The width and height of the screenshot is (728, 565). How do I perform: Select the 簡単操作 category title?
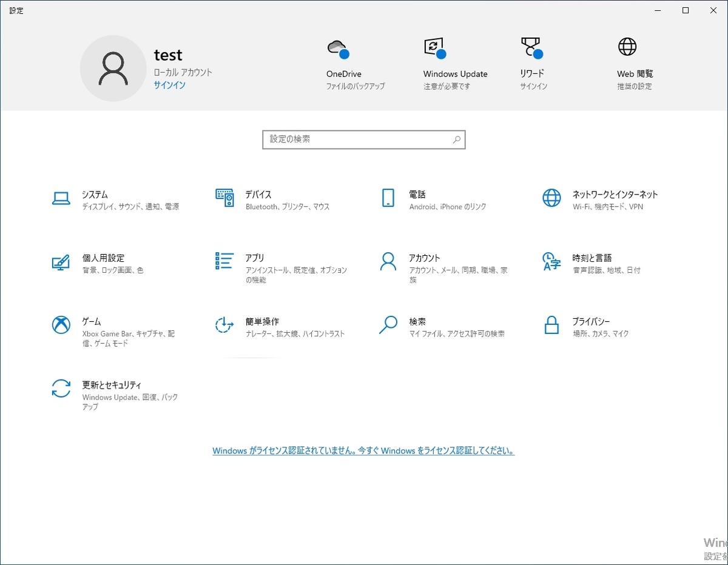point(262,322)
